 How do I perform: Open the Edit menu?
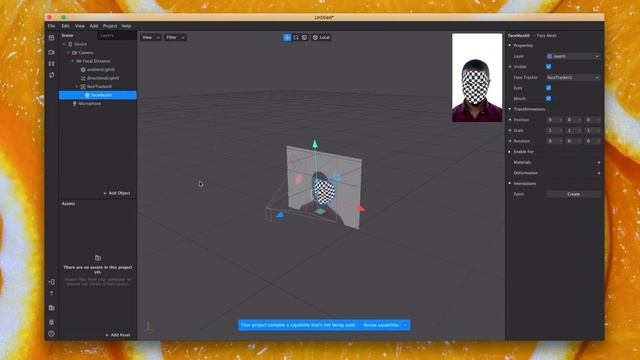pos(65,26)
